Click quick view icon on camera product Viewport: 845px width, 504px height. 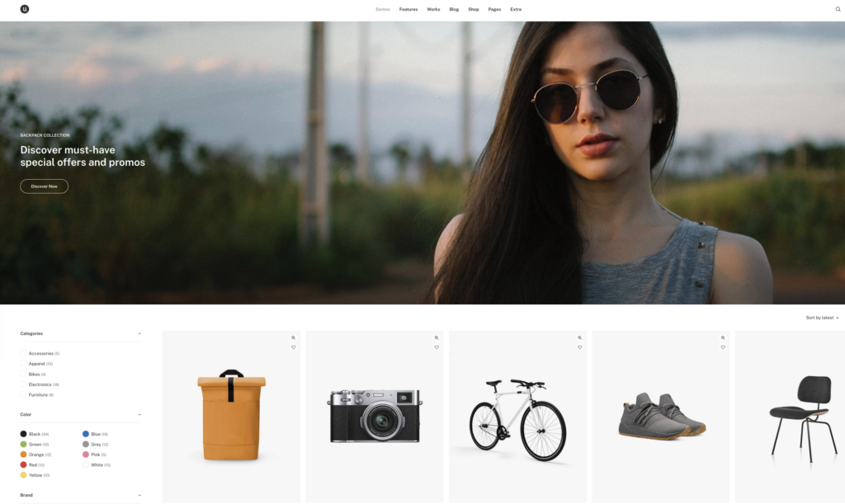[437, 337]
